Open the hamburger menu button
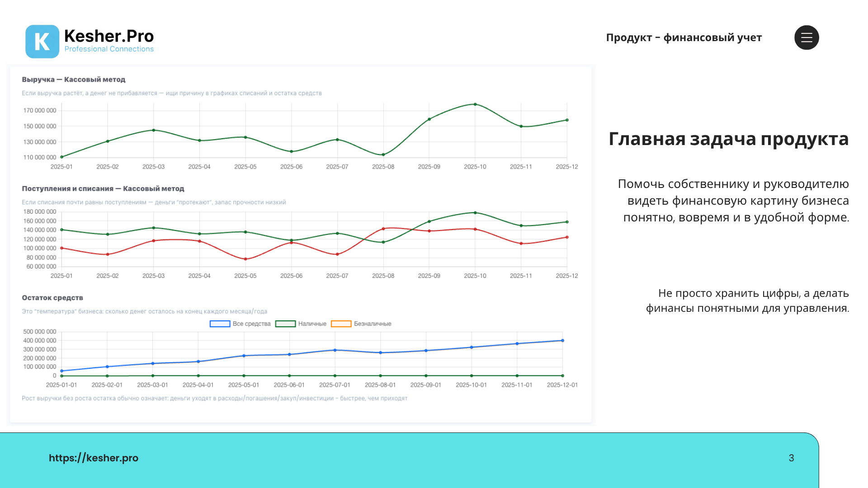Screen dimensions: 868x488 point(807,38)
